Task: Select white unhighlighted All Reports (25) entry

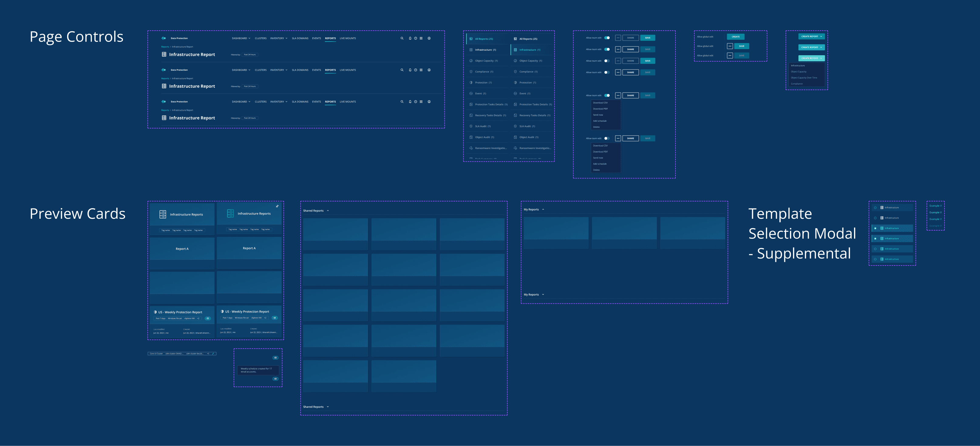Action: (x=532, y=39)
